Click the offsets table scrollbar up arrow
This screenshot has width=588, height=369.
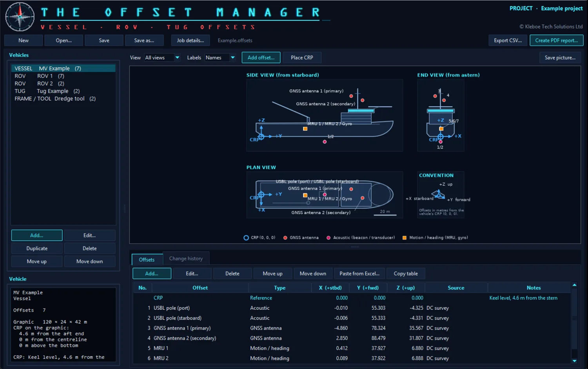tap(574, 285)
